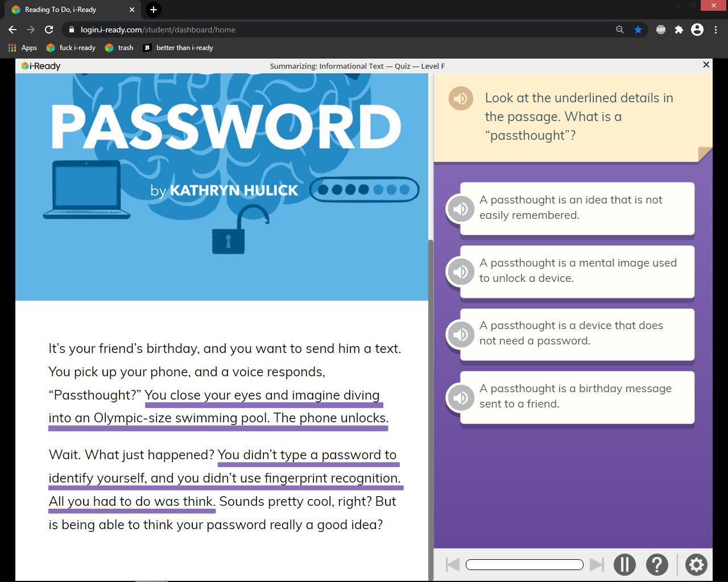728x582 pixels.
Task: Open the zoom magnifier in address bar
Action: (x=620, y=30)
